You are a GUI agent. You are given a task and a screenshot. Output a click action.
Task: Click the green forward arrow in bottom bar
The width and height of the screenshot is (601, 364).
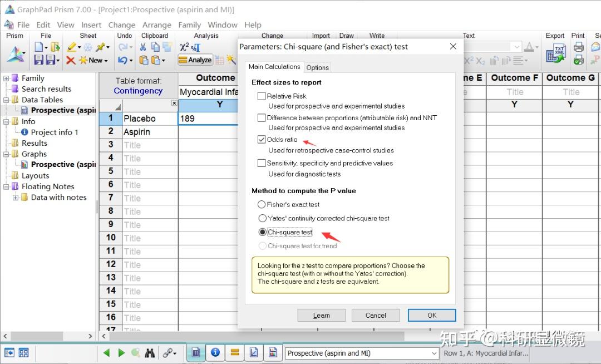tap(121, 353)
